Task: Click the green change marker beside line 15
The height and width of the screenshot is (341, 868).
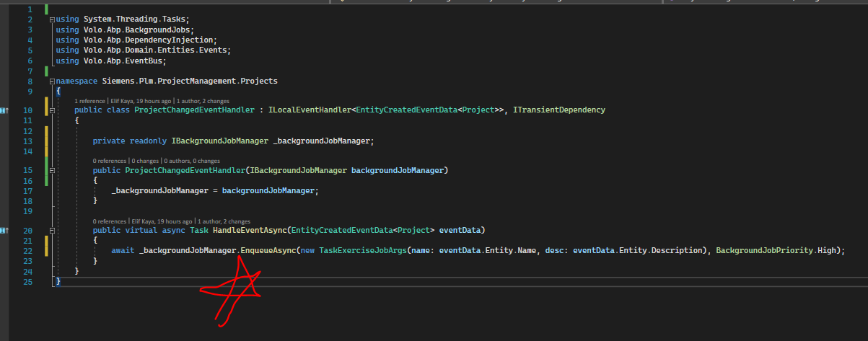Action: coord(46,170)
